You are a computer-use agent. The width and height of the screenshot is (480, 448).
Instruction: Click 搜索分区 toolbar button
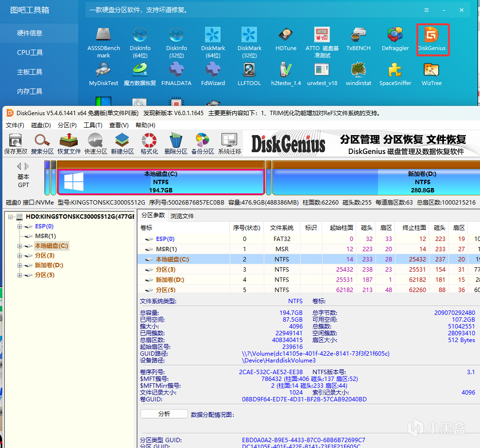point(42,144)
